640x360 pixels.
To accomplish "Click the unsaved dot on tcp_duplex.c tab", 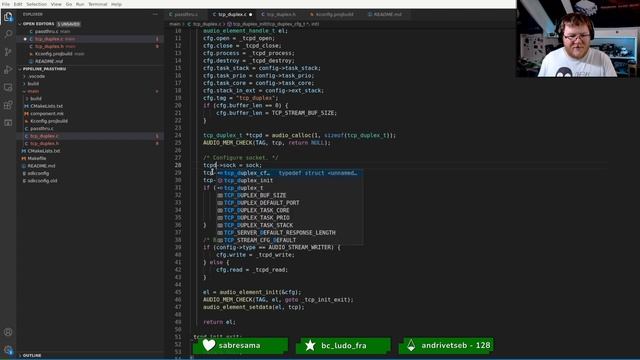I will pos(251,14).
